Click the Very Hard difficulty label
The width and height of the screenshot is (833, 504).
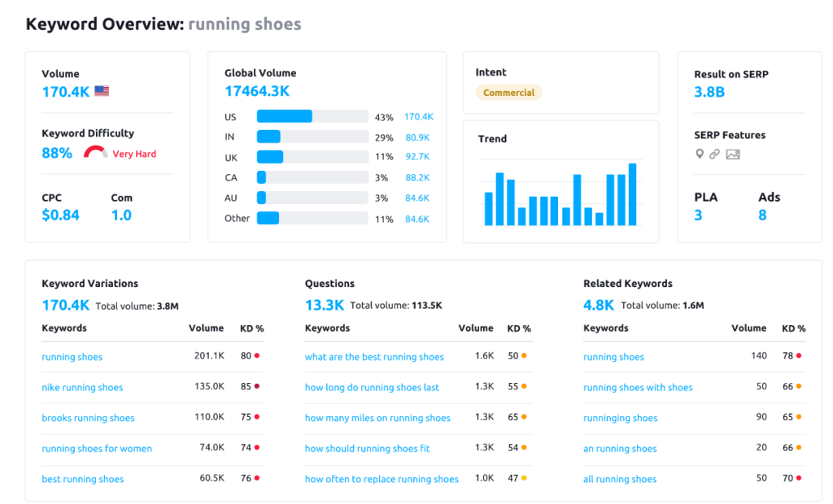[134, 154]
